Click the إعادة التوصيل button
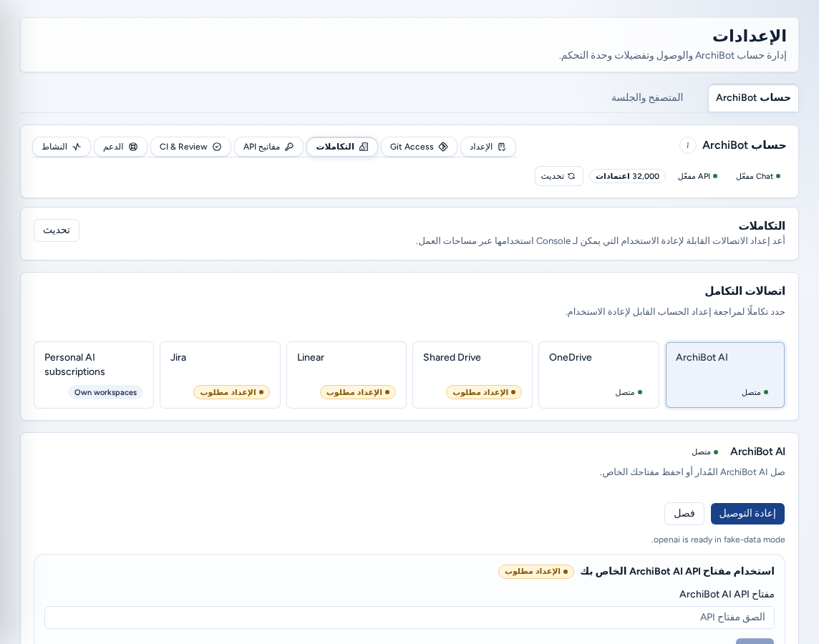The image size is (819, 644). pos(747,514)
